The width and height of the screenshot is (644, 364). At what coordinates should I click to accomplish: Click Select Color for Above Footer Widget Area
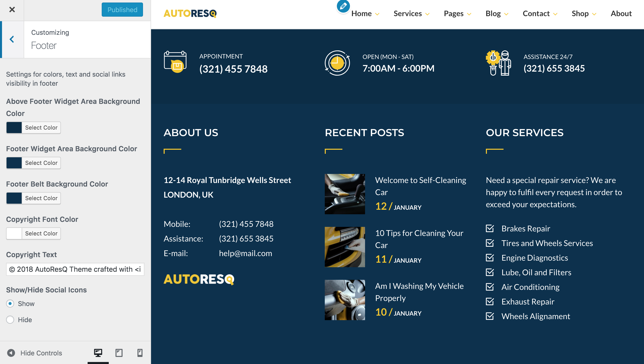(x=41, y=128)
